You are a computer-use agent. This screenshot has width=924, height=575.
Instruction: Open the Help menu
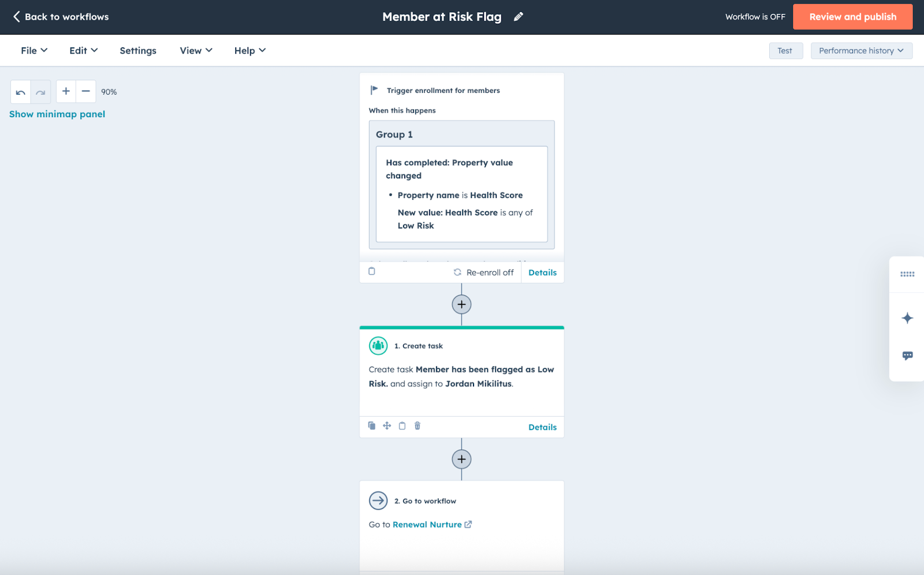coord(250,51)
